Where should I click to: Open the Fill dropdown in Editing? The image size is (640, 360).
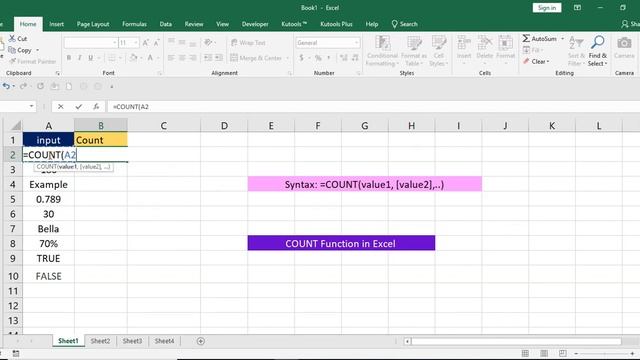pos(533,50)
